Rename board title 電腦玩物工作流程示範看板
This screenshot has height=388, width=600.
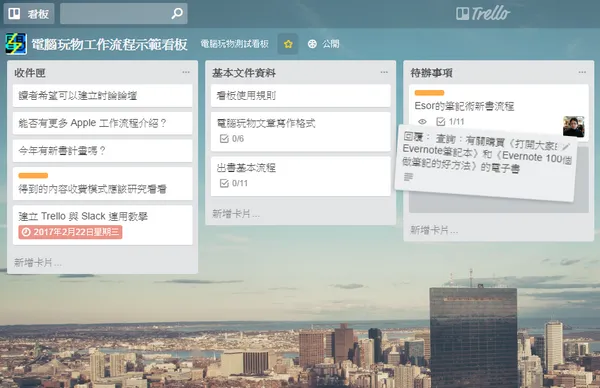109,44
